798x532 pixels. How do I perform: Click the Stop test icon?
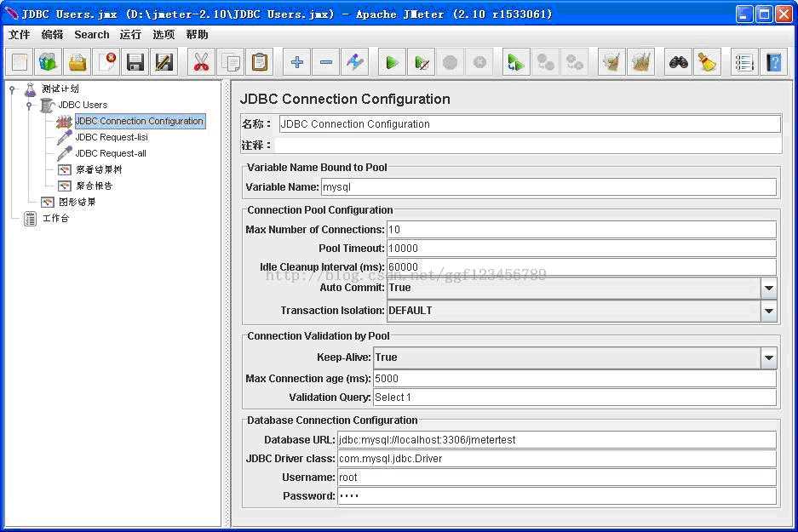click(x=451, y=62)
